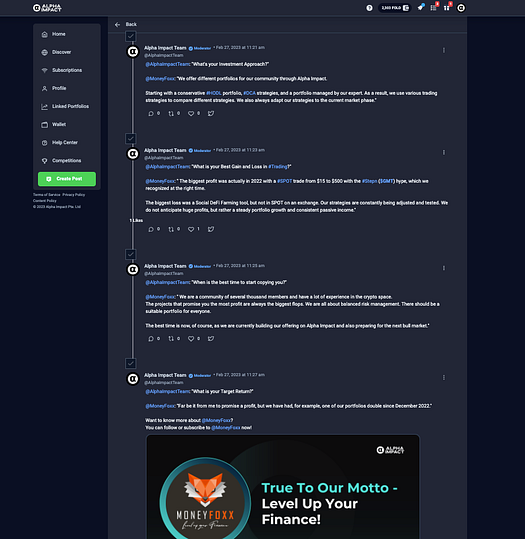Share the 'Investment Approach' post via bird icon
This screenshot has width=525, height=539.
pyautogui.click(x=211, y=113)
